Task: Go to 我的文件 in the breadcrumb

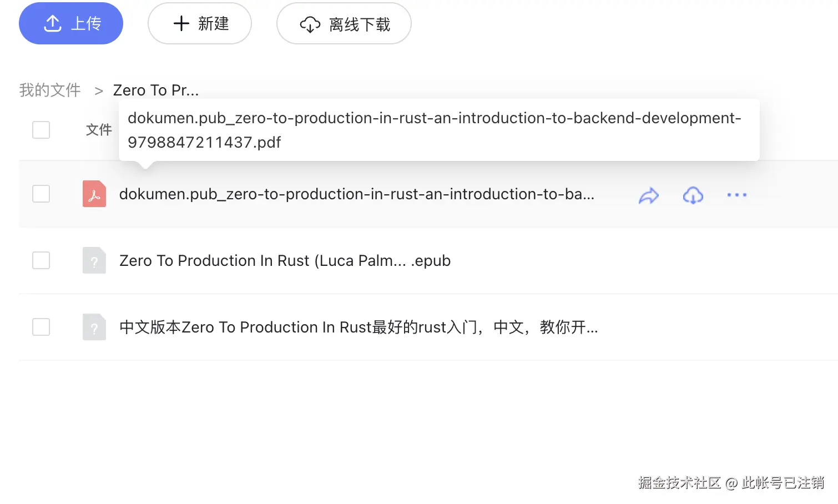Action: 49,89
